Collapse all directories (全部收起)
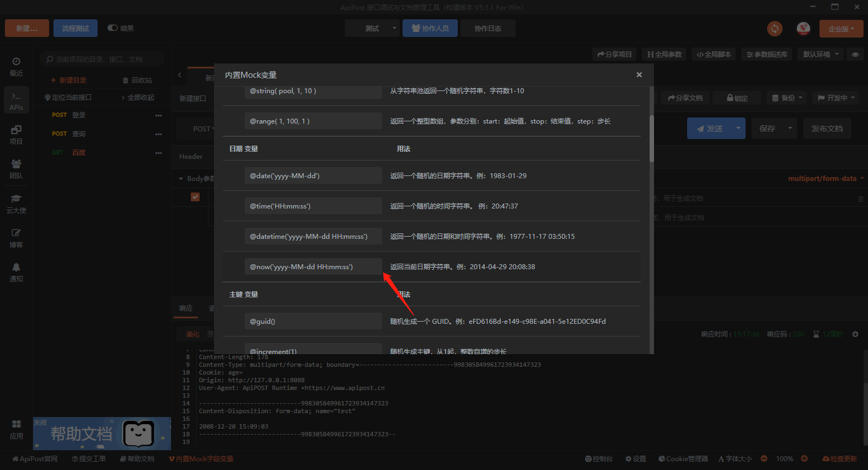868x470 pixels. 138,97
